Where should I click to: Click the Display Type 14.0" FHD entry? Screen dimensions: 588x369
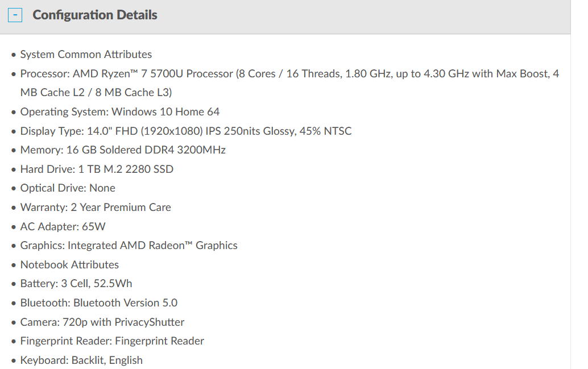click(x=186, y=131)
